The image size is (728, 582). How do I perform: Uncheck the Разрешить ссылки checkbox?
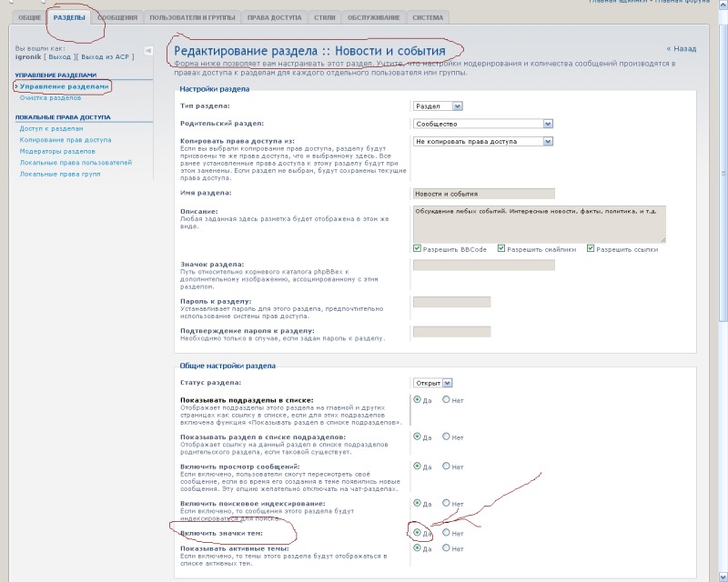click(591, 248)
